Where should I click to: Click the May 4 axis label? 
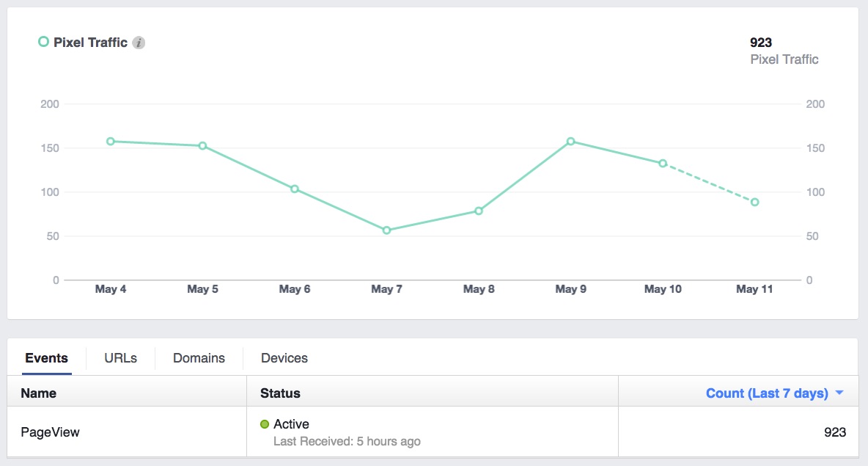111,288
